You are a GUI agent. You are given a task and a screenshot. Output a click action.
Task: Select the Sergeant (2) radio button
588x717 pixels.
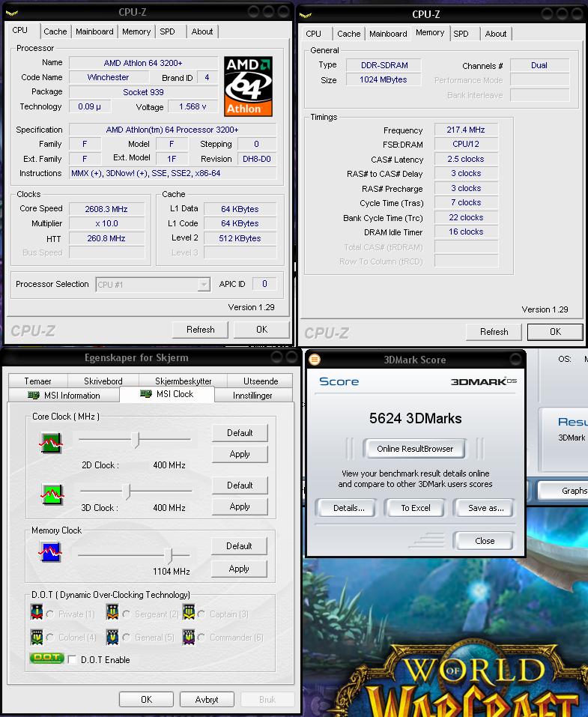point(127,614)
